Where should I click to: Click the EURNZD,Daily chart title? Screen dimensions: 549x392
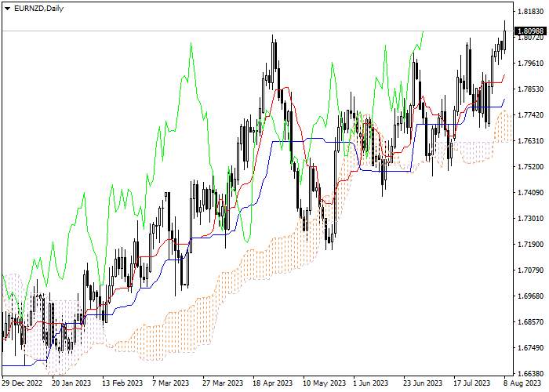pyautogui.click(x=38, y=9)
